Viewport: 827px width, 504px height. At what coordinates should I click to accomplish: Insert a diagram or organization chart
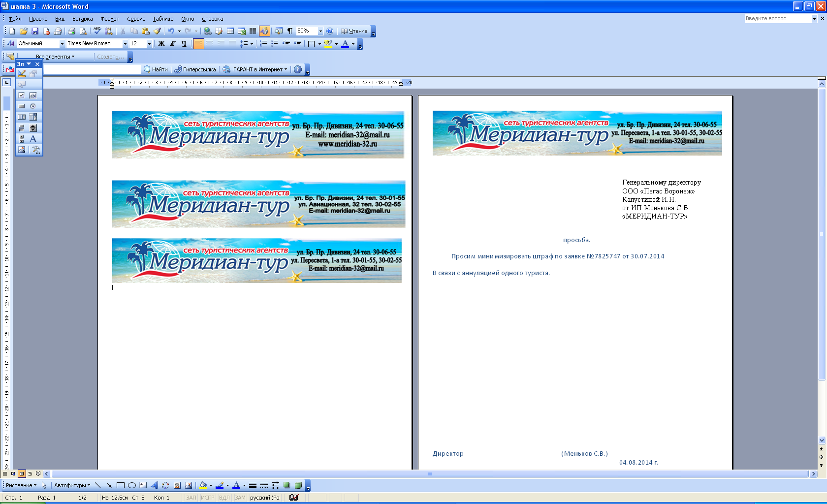pos(165,485)
